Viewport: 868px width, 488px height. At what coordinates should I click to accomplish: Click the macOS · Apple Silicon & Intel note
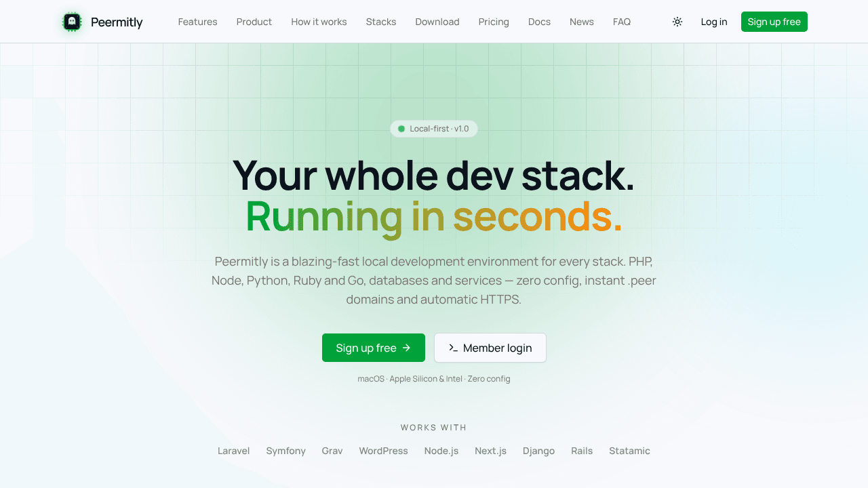coord(434,379)
